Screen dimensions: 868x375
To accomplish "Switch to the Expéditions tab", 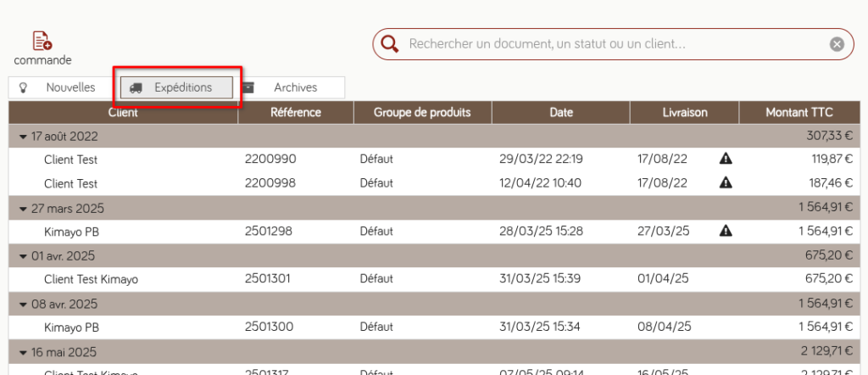I will [176, 87].
